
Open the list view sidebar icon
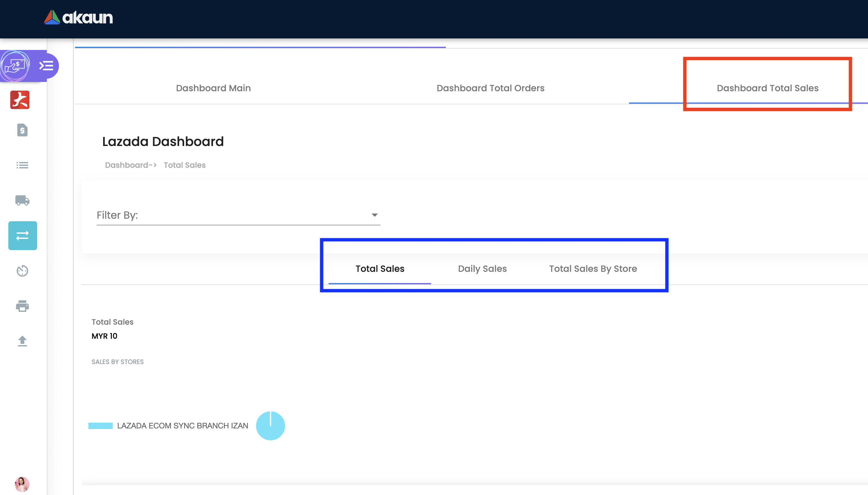[22, 166]
